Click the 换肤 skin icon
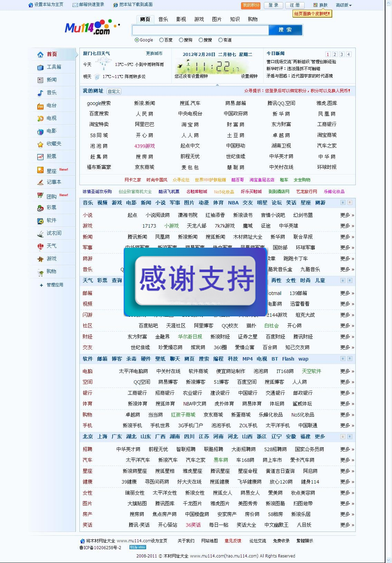This screenshot has width=392, height=563. (x=315, y=5)
